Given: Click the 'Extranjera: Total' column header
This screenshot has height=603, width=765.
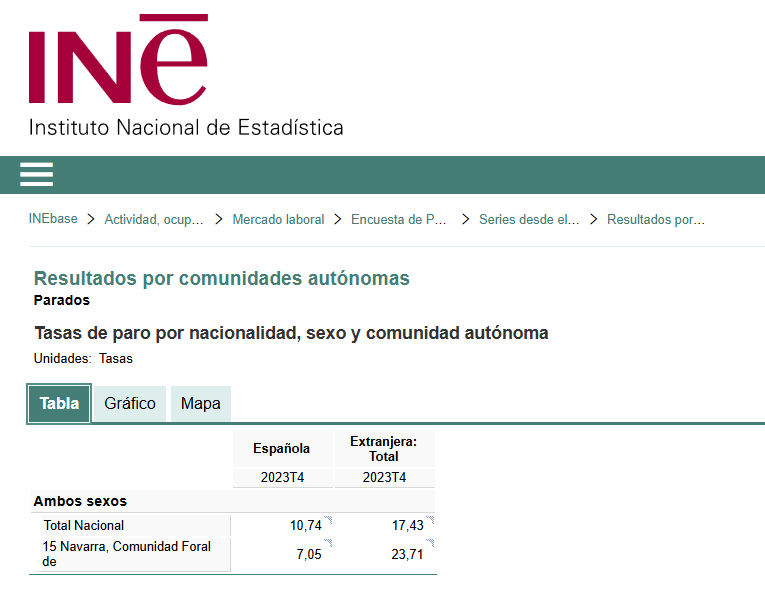Looking at the screenshot, I should coord(384,449).
